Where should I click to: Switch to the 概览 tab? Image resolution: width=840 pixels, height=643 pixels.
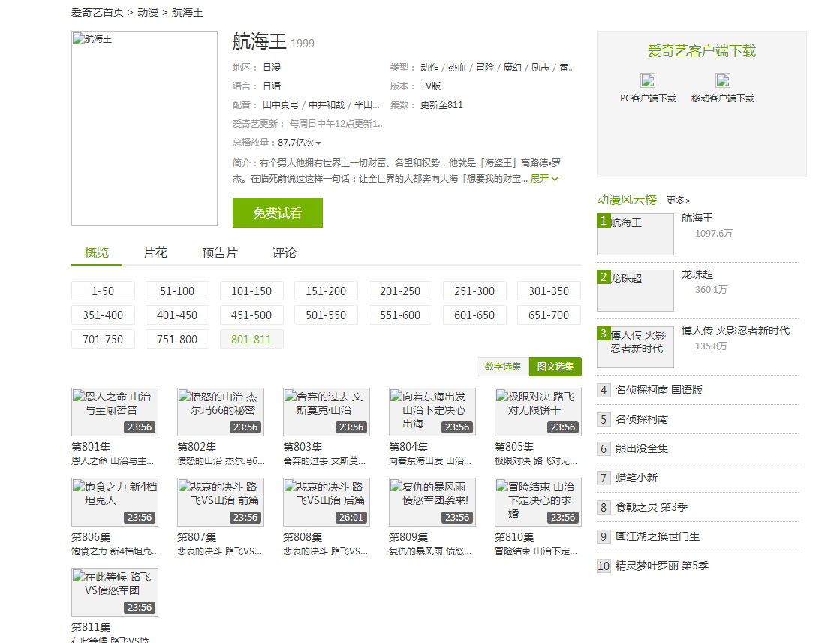[96, 252]
